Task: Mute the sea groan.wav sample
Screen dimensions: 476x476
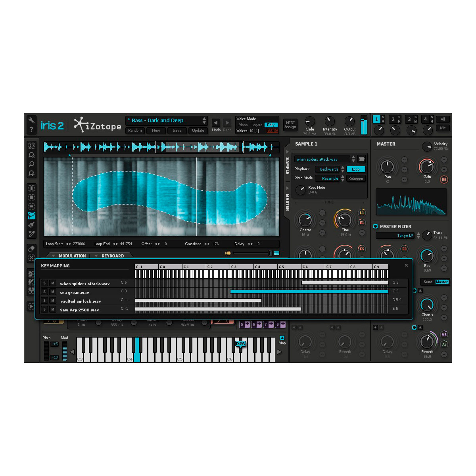Action: coord(52,292)
